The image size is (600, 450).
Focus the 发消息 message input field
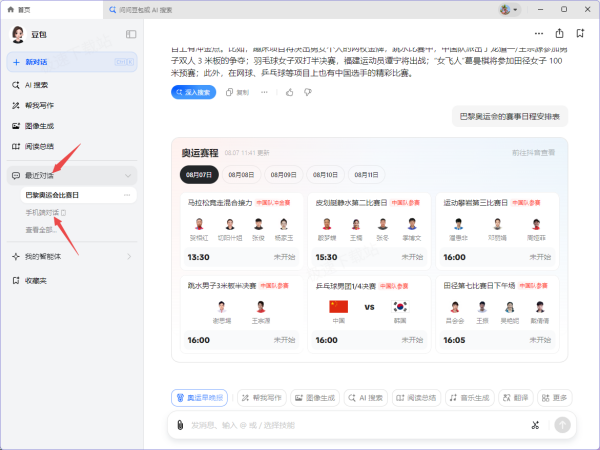tap(356, 425)
